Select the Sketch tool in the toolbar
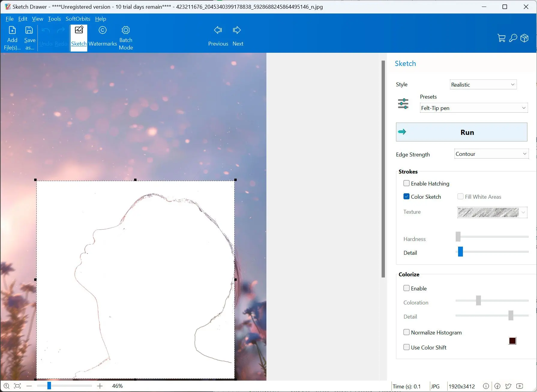The height and width of the screenshot is (392, 537). pos(79,38)
